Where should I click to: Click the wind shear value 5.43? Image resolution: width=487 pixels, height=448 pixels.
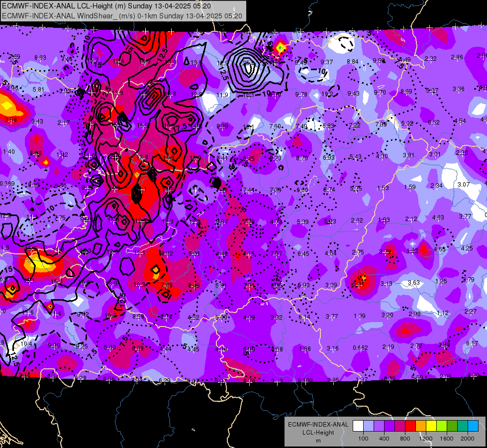pos(356,157)
